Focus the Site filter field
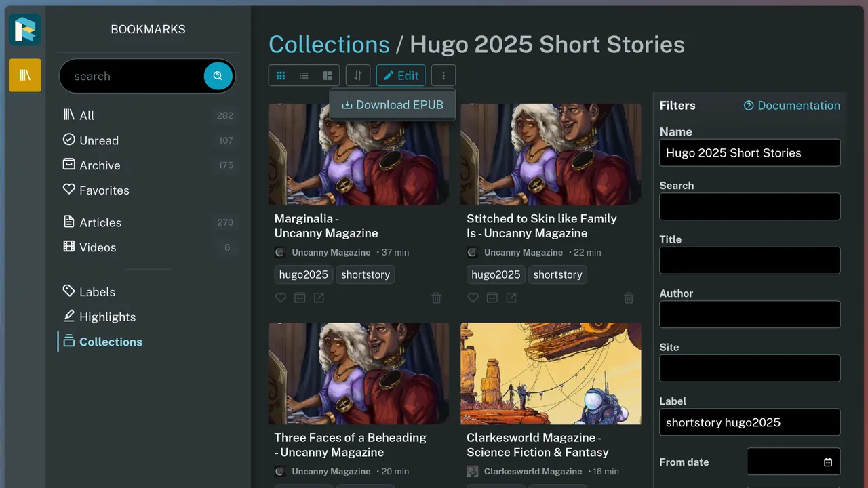The height and width of the screenshot is (488, 868). [750, 368]
